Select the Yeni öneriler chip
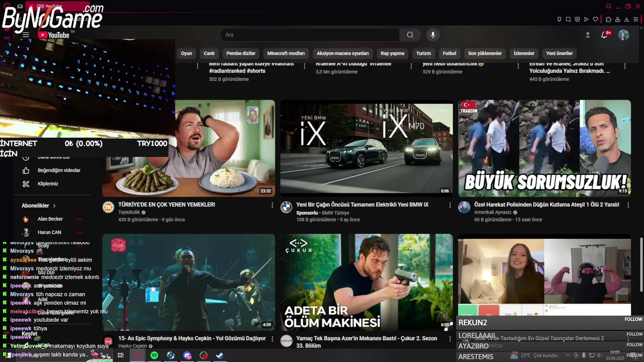The width and height of the screenshot is (644, 362). point(559,53)
